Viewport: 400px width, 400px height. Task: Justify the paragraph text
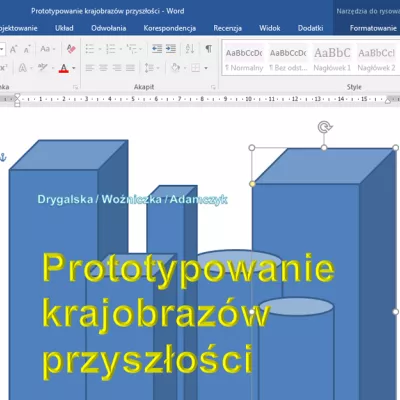tap(130, 68)
